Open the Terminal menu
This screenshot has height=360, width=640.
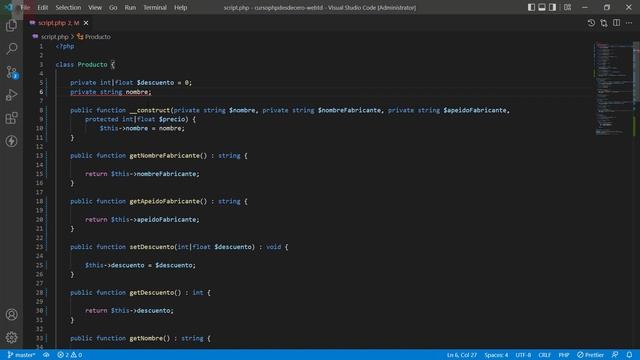pos(155,7)
